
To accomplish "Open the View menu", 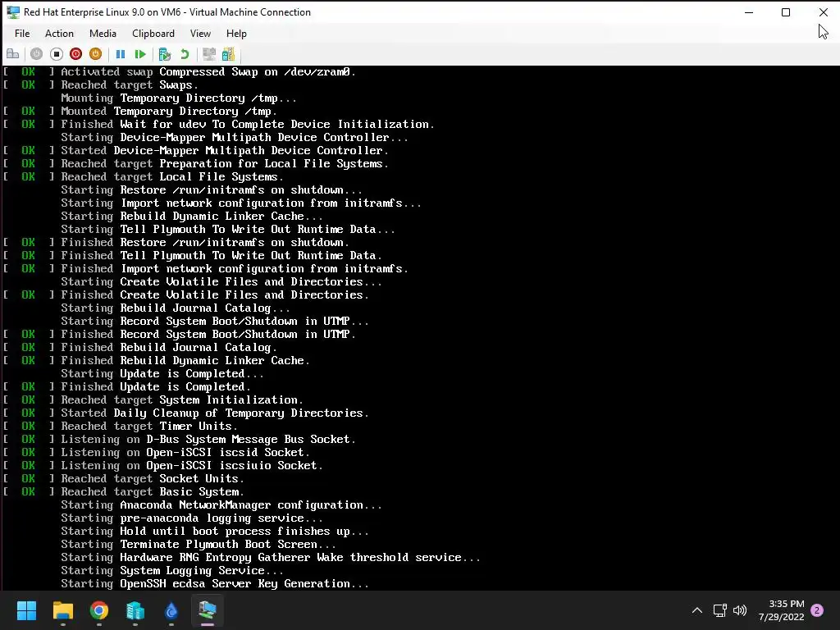I will [200, 33].
